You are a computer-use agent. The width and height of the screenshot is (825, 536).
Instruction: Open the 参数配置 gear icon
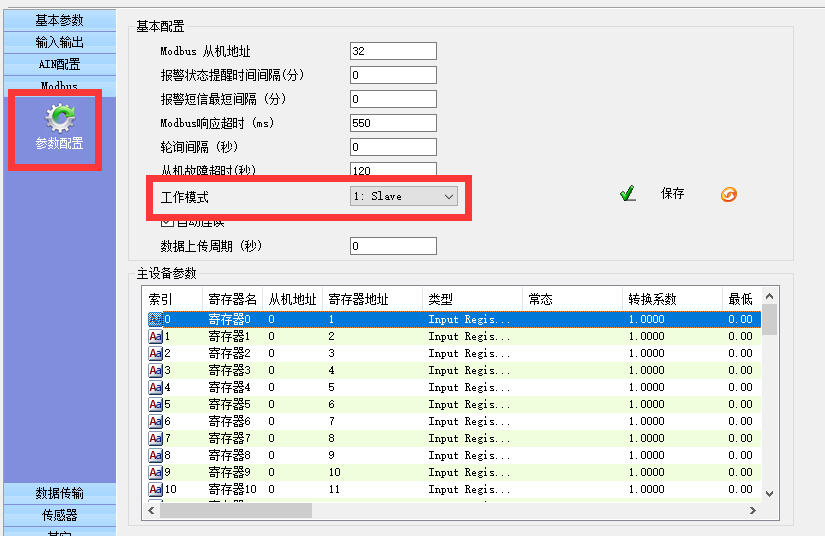[60, 118]
